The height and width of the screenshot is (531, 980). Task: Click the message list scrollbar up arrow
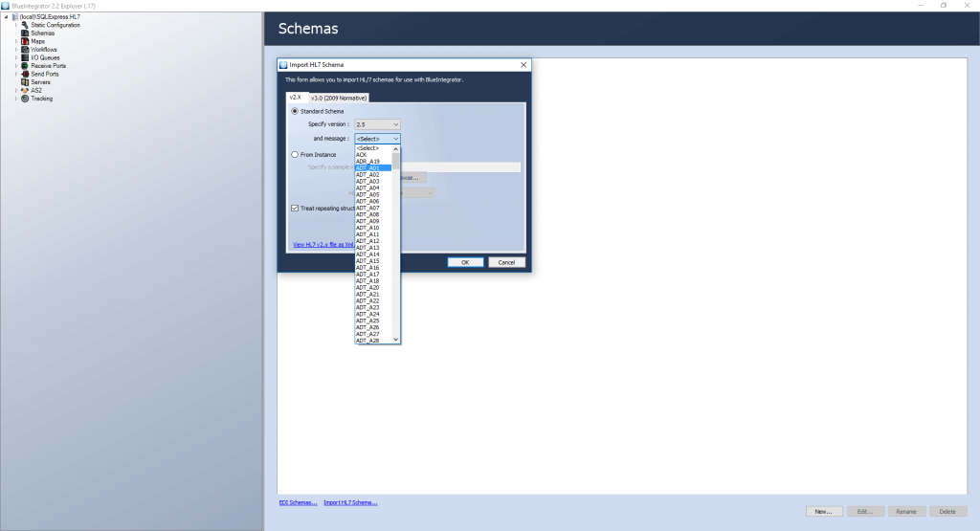tap(395, 148)
